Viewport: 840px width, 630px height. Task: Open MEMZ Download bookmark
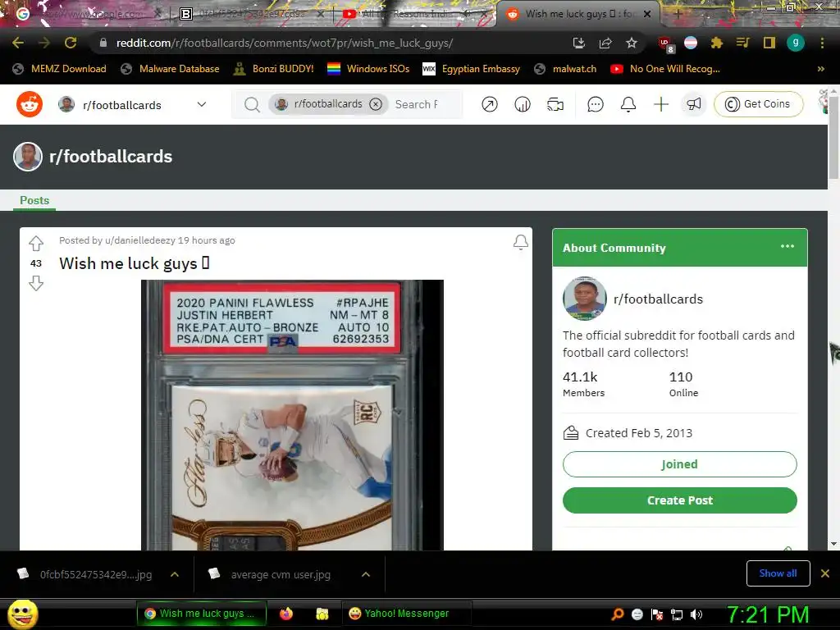coord(59,69)
